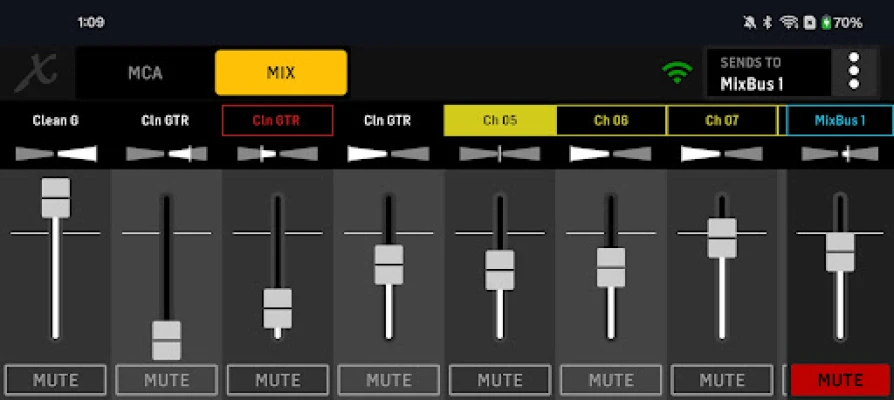The width and height of the screenshot is (894, 400).
Task: Click the Clean G fader knob
Action: [x=55, y=198]
